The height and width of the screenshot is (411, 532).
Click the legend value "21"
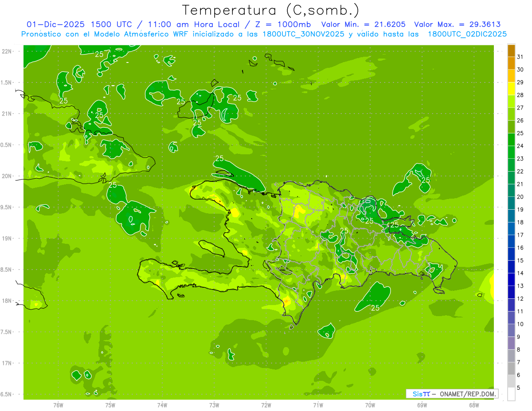point(520,184)
